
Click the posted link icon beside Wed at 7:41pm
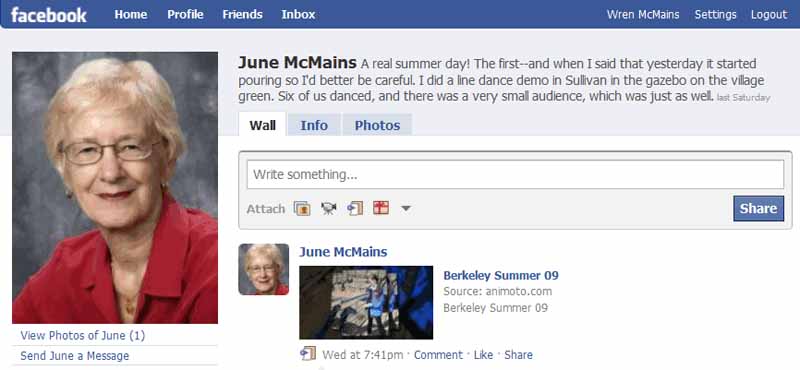click(308, 354)
